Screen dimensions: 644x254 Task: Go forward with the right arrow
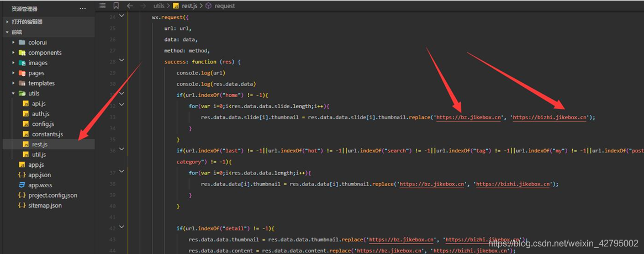click(x=143, y=6)
